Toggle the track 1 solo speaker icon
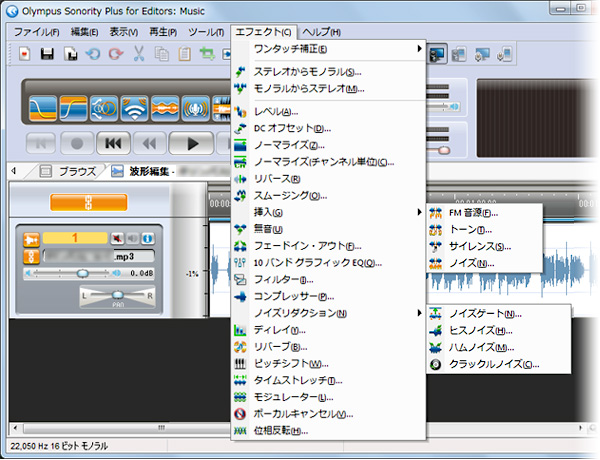The width and height of the screenshot is (600, 460). coord(133,239)
